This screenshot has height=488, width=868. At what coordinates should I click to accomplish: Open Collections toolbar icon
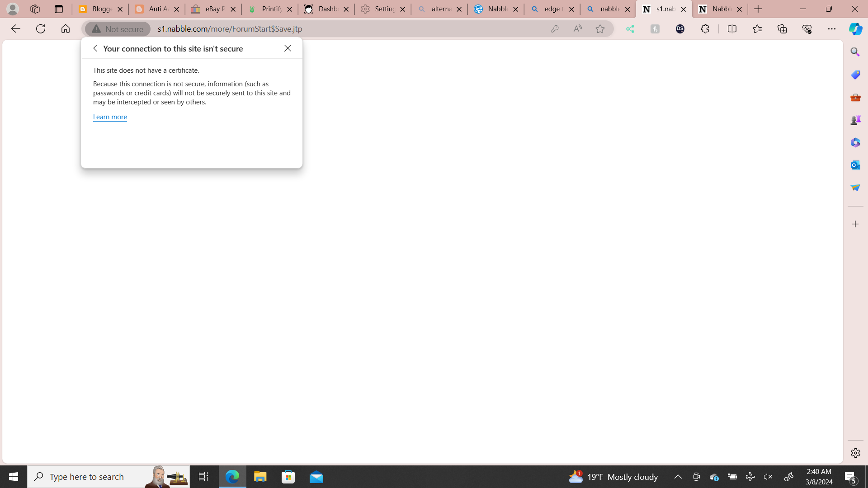782,29
